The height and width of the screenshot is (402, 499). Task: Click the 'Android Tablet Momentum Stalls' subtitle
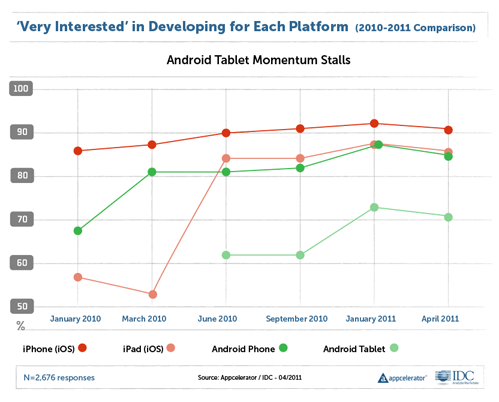point(259,60)
